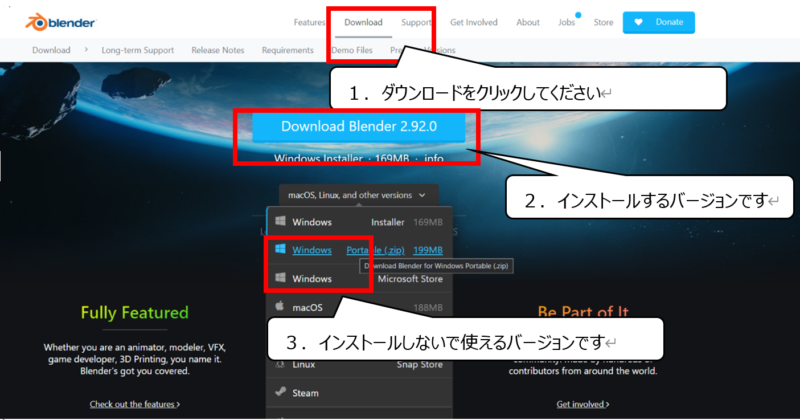
Task: Click the Donate button
Action: 659,22
